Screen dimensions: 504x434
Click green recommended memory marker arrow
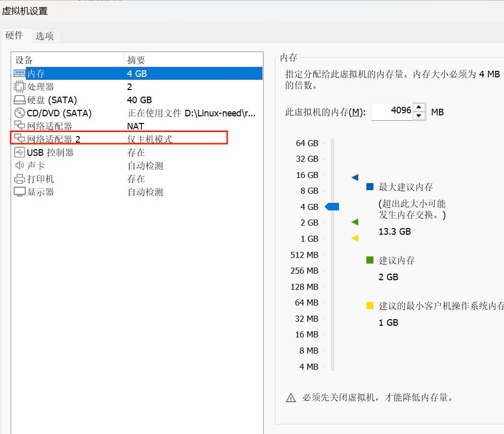355,222
